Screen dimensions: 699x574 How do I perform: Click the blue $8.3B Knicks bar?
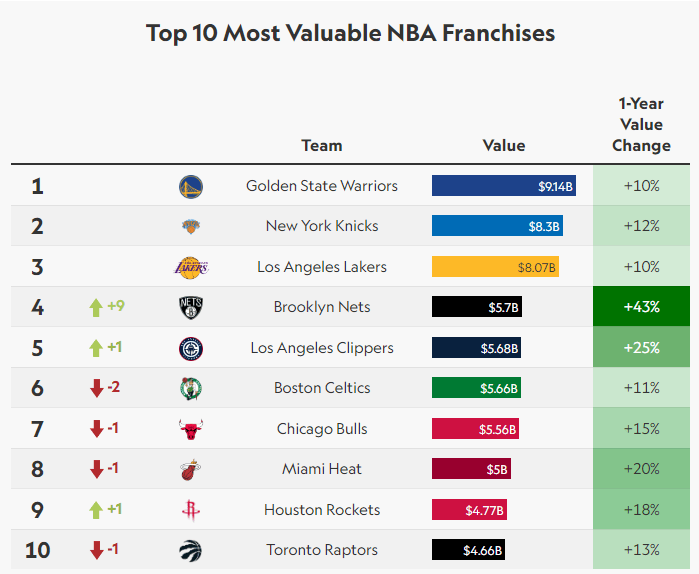[497, 226]
